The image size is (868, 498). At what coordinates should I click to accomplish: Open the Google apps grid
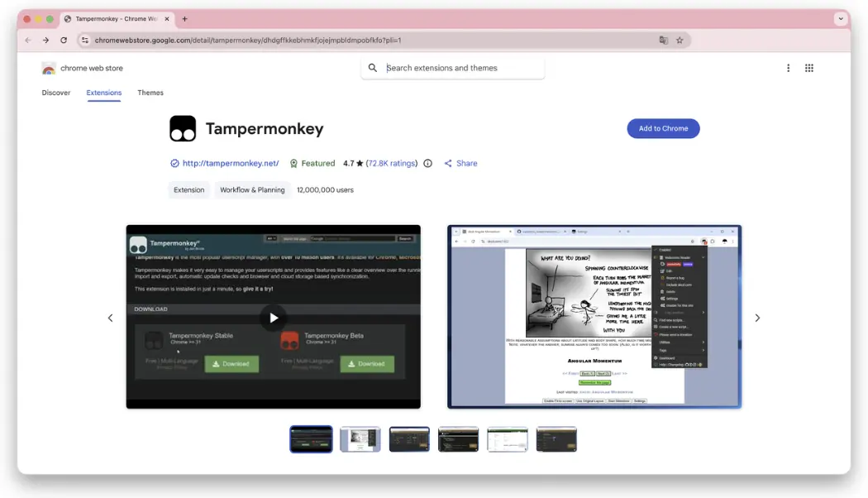click(x=808, y=68)
